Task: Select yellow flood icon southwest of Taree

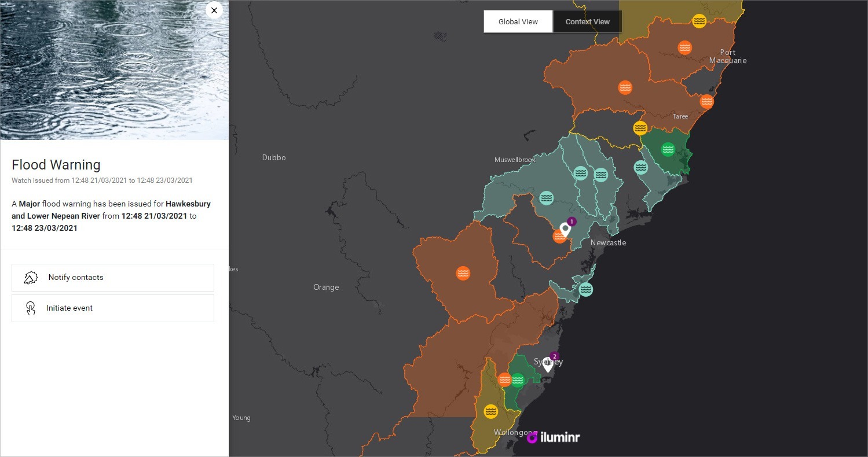Action: click(640, 128)
